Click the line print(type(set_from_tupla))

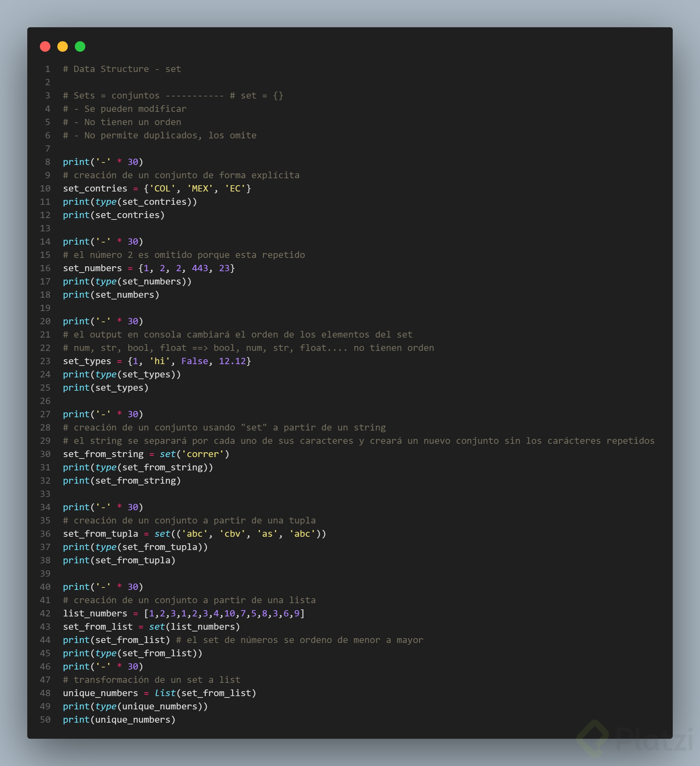[135, 547]
